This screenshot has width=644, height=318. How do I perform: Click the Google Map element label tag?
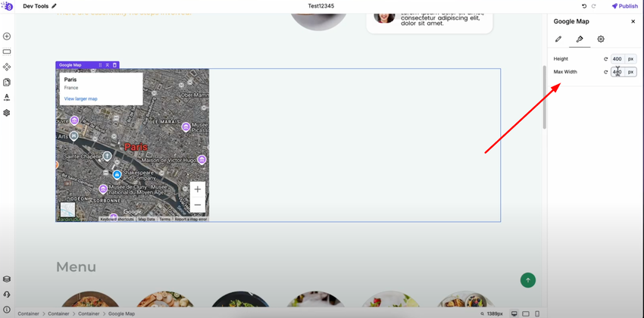[x=70, y=65]
